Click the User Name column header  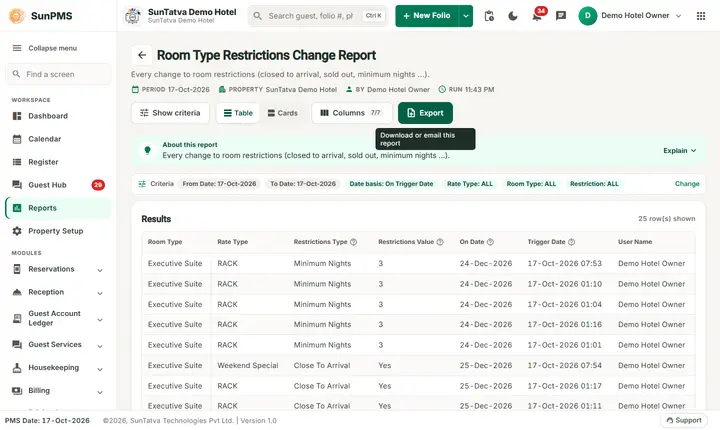pos(635,242)
